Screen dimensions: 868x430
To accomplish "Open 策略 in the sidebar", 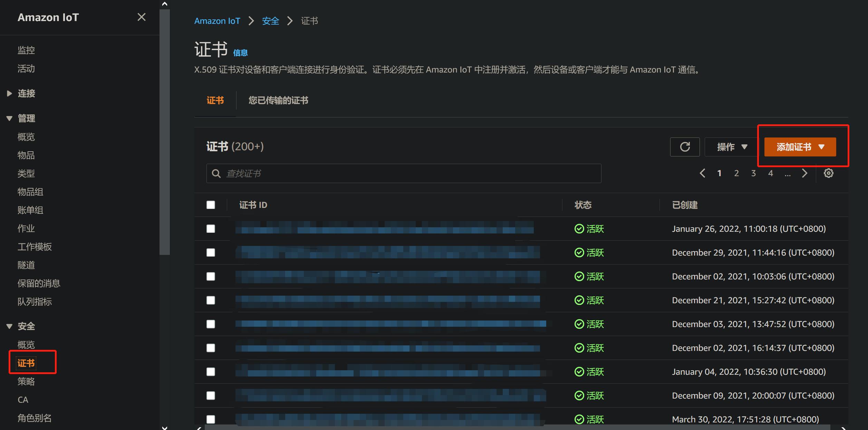I will point(26,381).
